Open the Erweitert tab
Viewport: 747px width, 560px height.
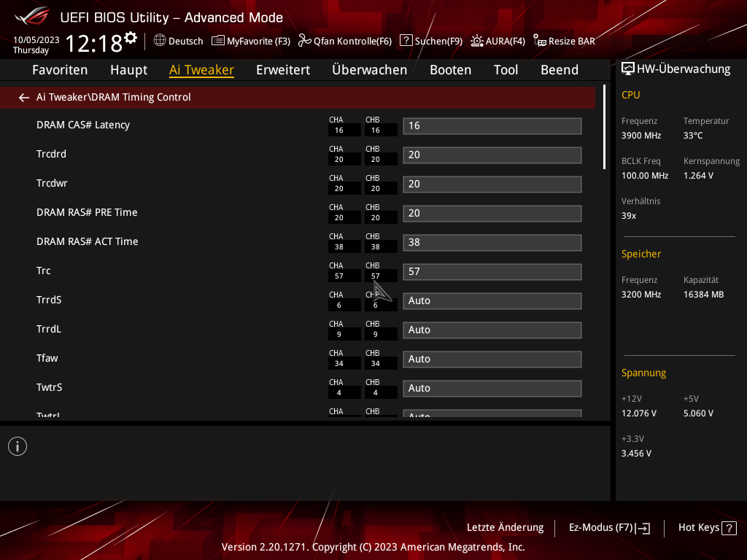pyautogui.click(x=283, y=70)
